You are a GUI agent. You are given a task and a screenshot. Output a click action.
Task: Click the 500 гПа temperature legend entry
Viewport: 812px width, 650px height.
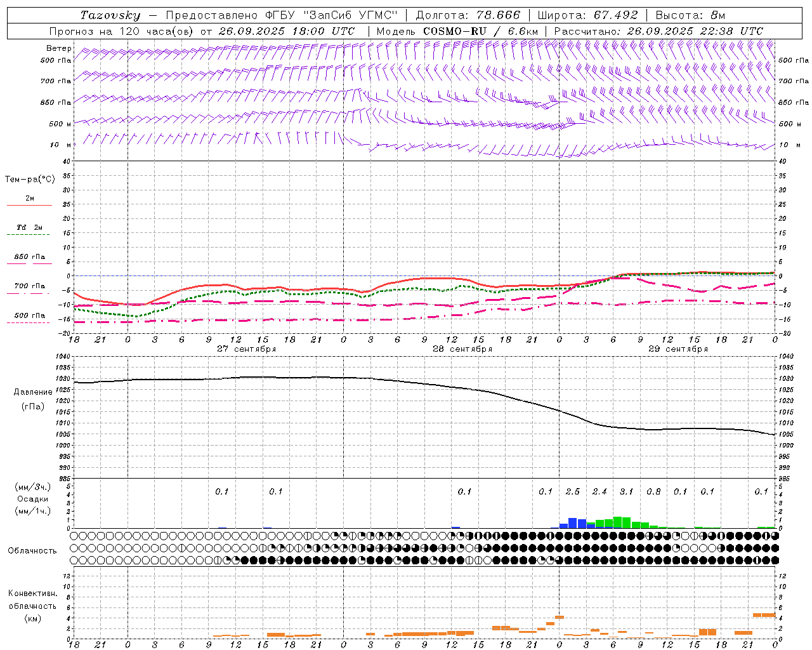click(x=29, y=315)
